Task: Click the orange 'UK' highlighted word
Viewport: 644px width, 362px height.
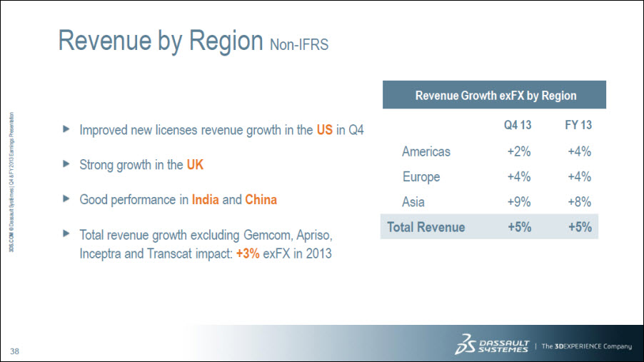Action: 195,165
